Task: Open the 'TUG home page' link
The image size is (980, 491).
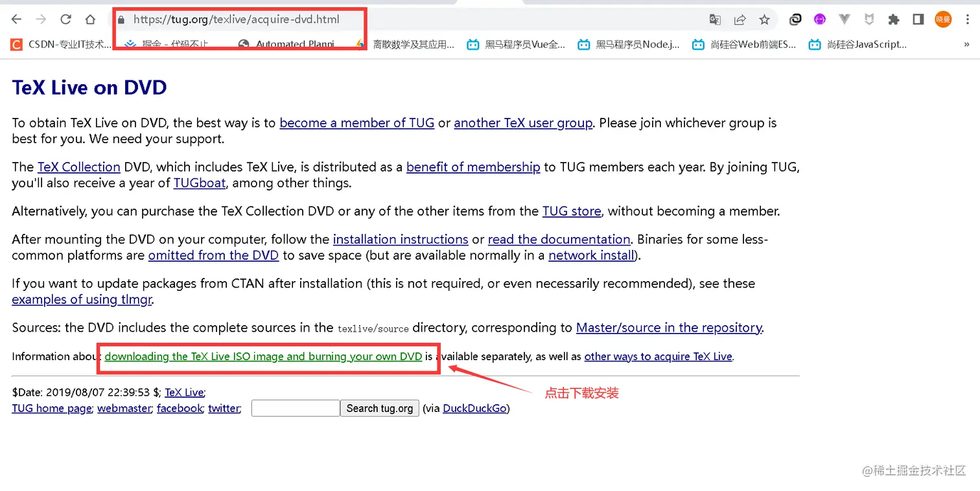Action: pos(52,408)
